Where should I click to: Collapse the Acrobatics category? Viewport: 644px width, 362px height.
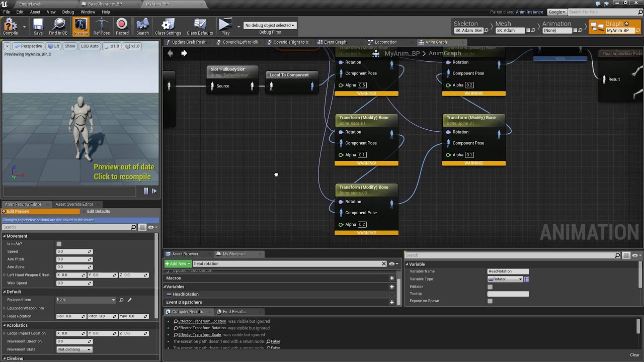(4, 325)
